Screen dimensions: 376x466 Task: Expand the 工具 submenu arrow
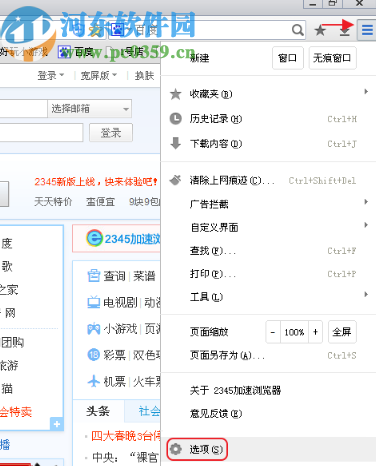pyautogui.click(x=366, y=294)
